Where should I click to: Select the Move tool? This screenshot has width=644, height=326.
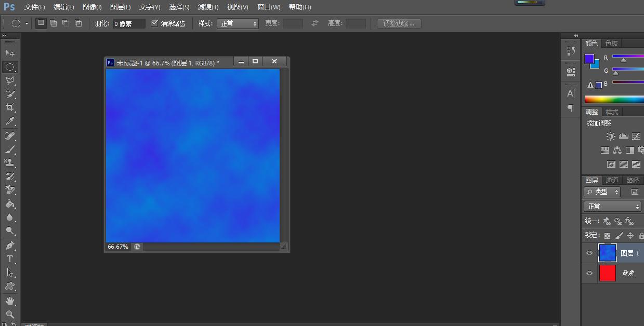(x=10, y=53)
